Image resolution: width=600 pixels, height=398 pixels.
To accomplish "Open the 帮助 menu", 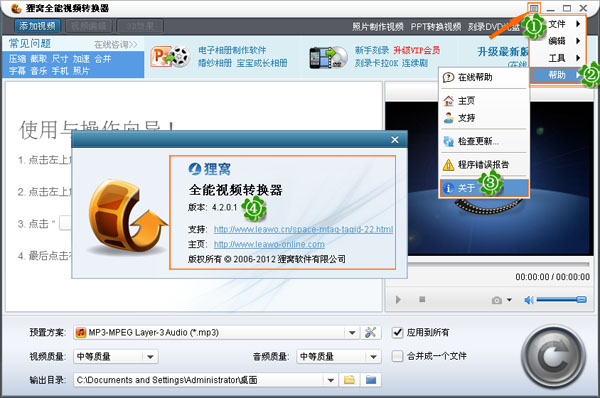I will tap(557, 75).
